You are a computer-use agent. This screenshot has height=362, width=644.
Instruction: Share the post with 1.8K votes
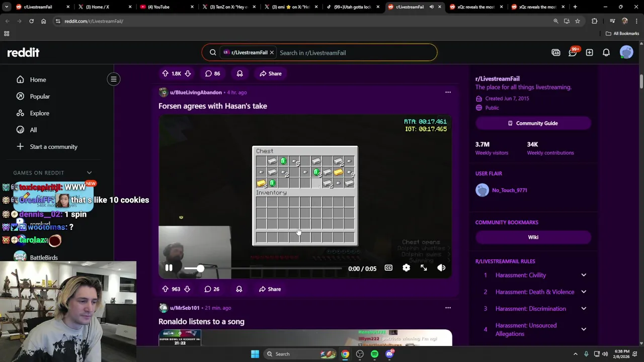click(271, 73)
